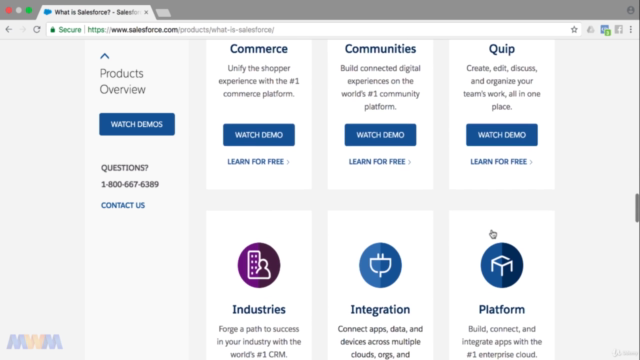
Task: Click 'Forge a path to success' text
Action: pyautogui.click(x=259, y=342)
